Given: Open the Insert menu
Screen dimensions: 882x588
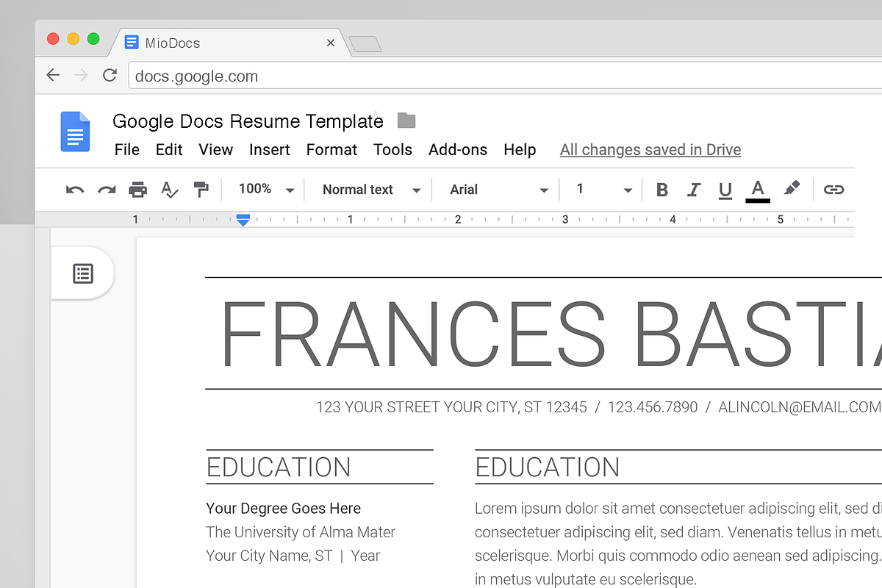Looking at the screenshot, I should click(270, 150).
